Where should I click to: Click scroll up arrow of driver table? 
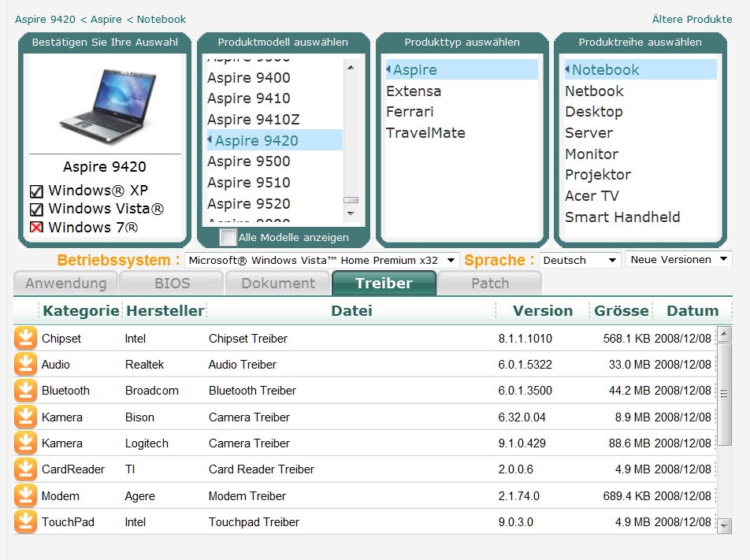click(725, 333)
